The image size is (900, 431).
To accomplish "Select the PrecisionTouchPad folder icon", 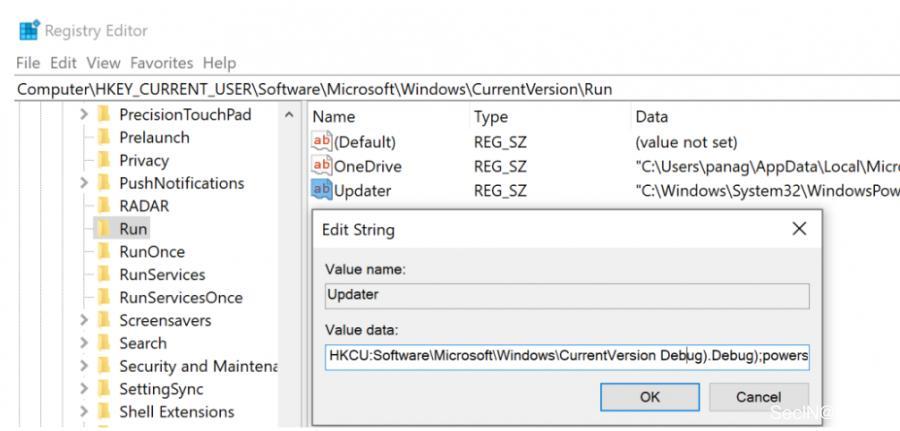I will [x=103, y=115].
